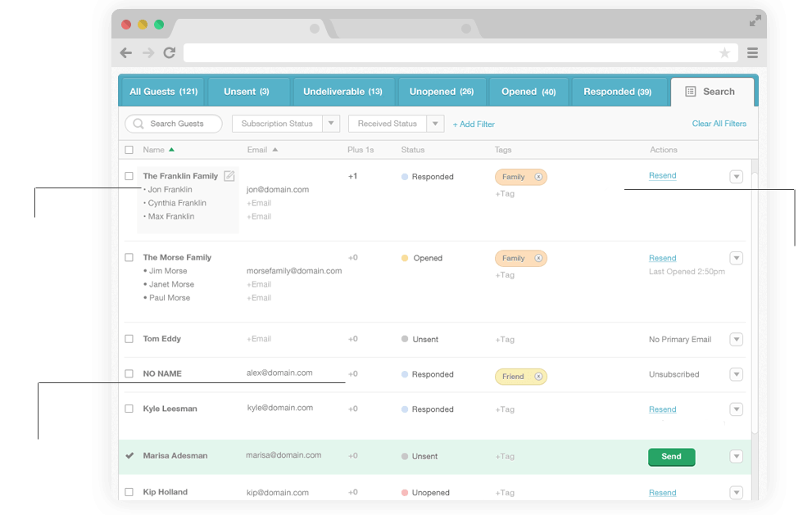Check the NO NAME row checkbox
Viewport: 812px width, 515px height.
click(129, 373)
